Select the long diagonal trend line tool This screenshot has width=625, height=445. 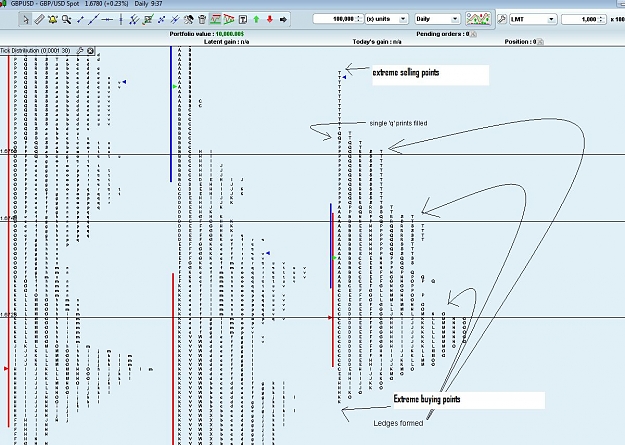(x=93, y=19)
